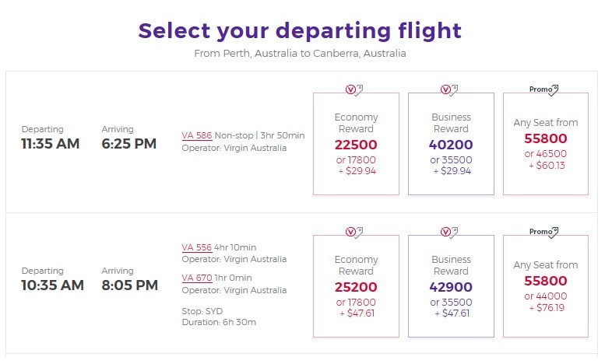605x364 pixels.
Task: Click the 10:35 AM departure time
Action: (52, 285)
